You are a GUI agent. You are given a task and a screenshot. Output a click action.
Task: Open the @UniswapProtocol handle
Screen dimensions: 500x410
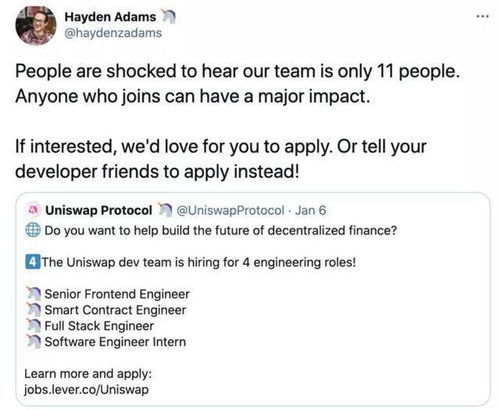click(x=230, y=210)
